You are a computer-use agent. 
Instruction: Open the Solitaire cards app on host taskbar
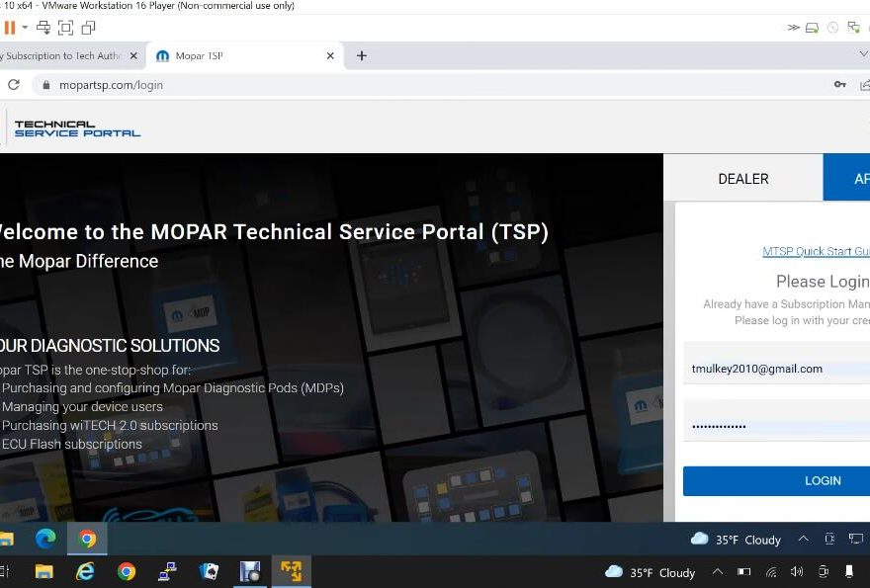tap(209, 571)
